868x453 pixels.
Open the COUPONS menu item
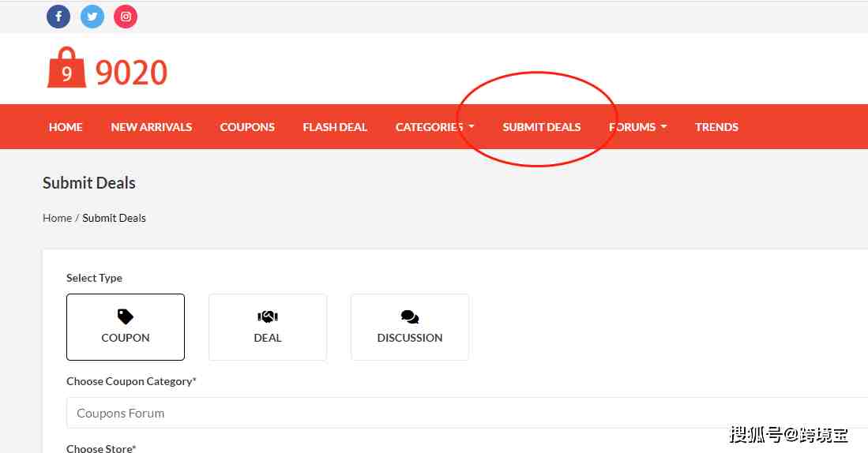pyautogui.click(x=247, y=127)
